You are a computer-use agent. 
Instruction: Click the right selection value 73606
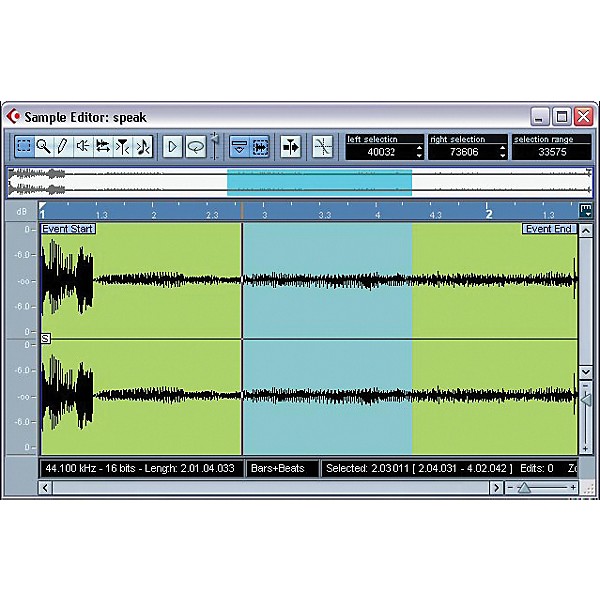[x=464, y=152]
